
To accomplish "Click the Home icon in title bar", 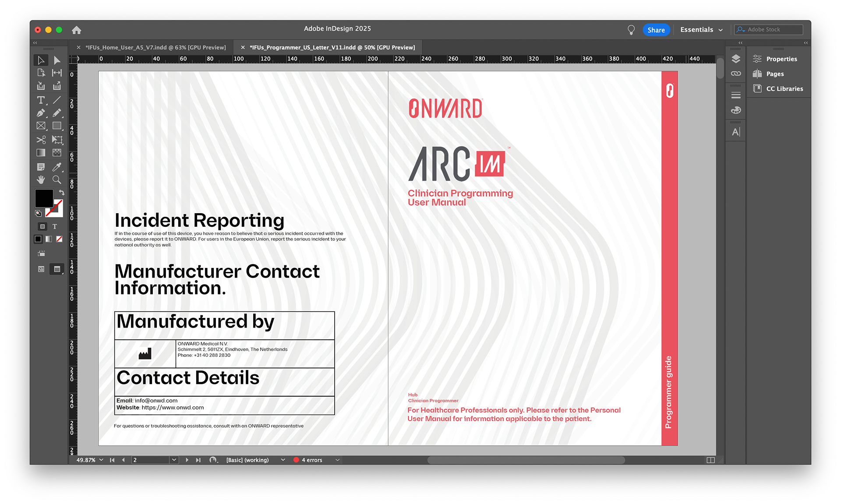I will coord(77,30).
